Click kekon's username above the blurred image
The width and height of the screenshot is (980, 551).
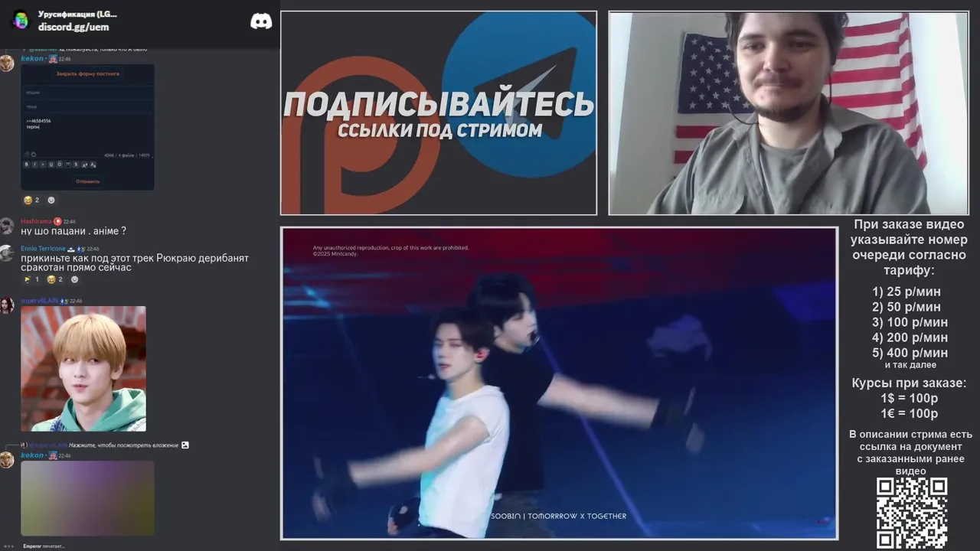point(32,455)
